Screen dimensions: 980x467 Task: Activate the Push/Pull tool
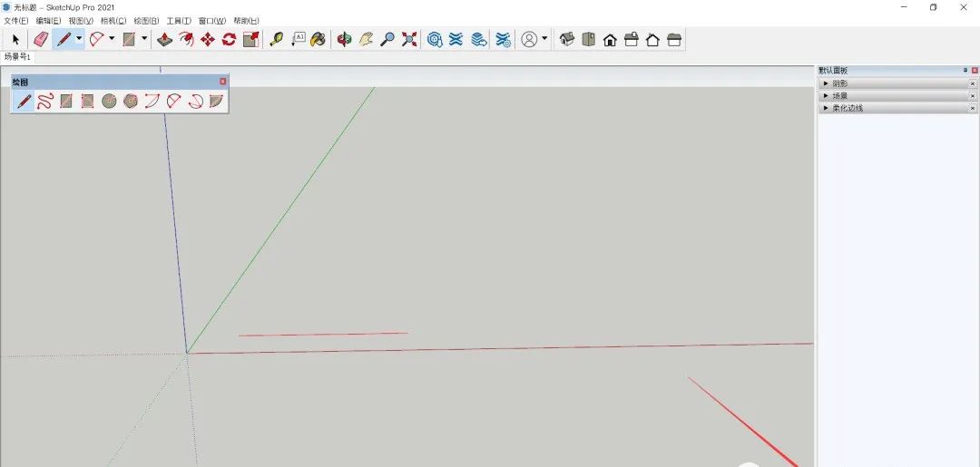[164, 40]
